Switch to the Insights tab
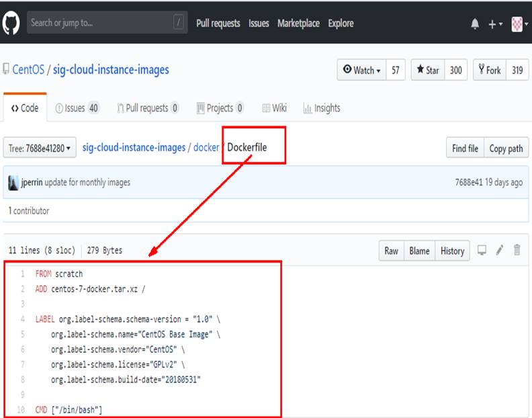The height and width of the screenshot is (418, 532). [322, 108]
